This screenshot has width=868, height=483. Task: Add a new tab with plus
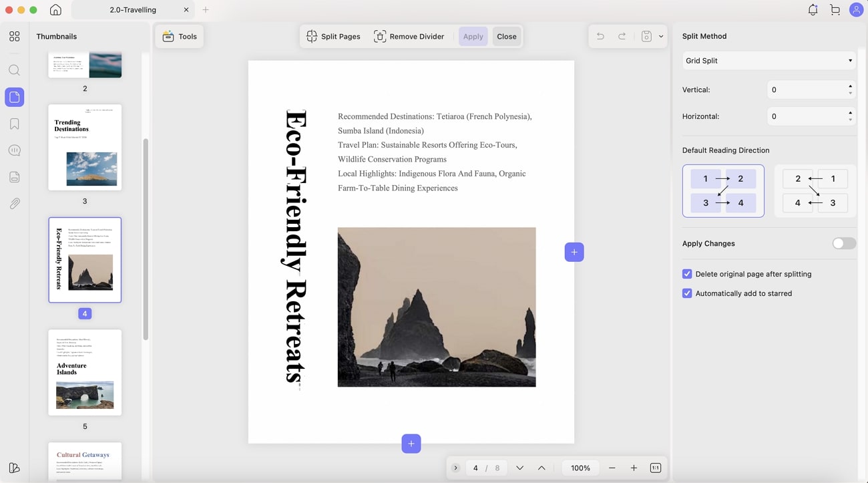point(206,10)
